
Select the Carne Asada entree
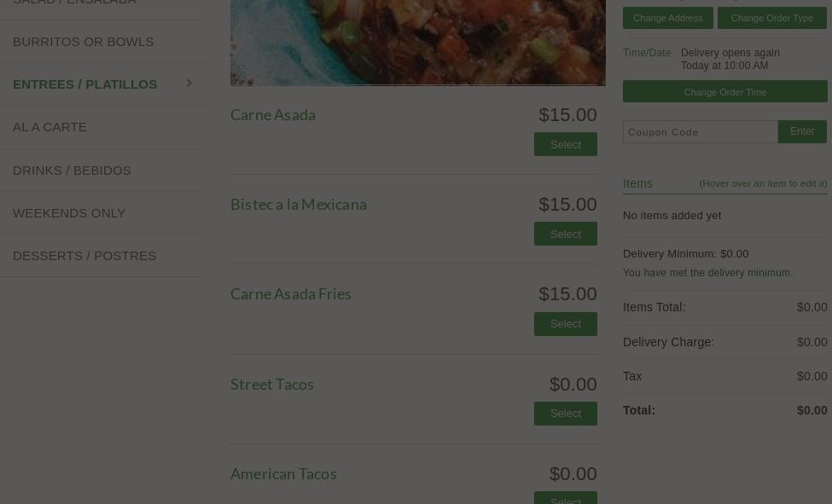click(x=565, y=144)
